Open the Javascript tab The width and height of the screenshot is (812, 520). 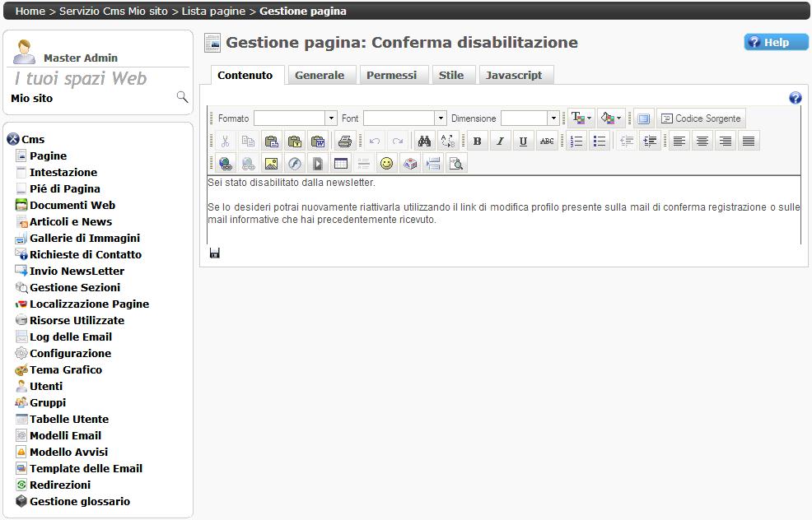(514, 75)
